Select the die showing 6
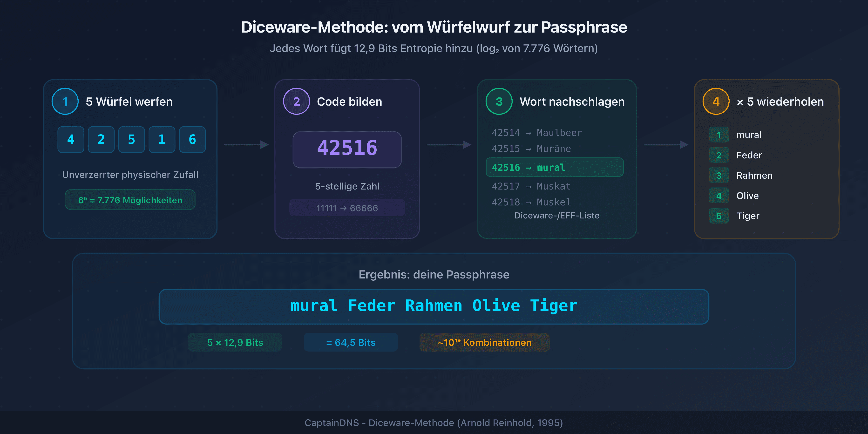This screenshot has width=868, height=434. coord(192,140)
